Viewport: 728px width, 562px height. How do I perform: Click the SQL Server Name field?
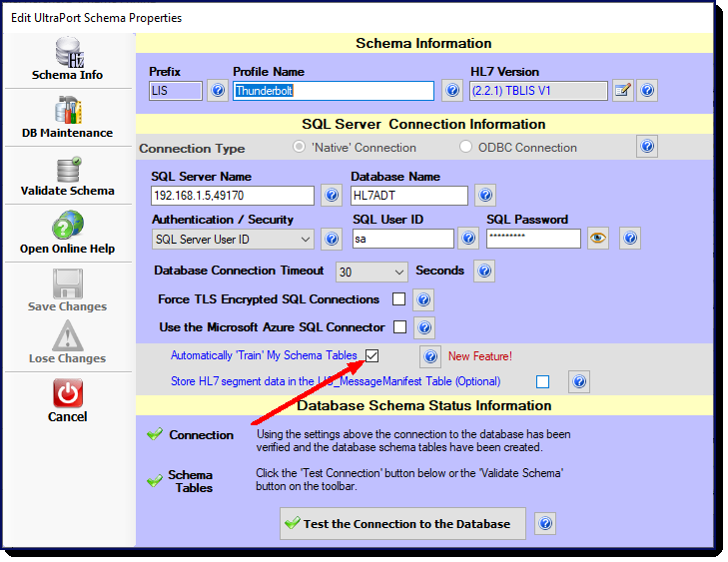[x=232, y=196]
